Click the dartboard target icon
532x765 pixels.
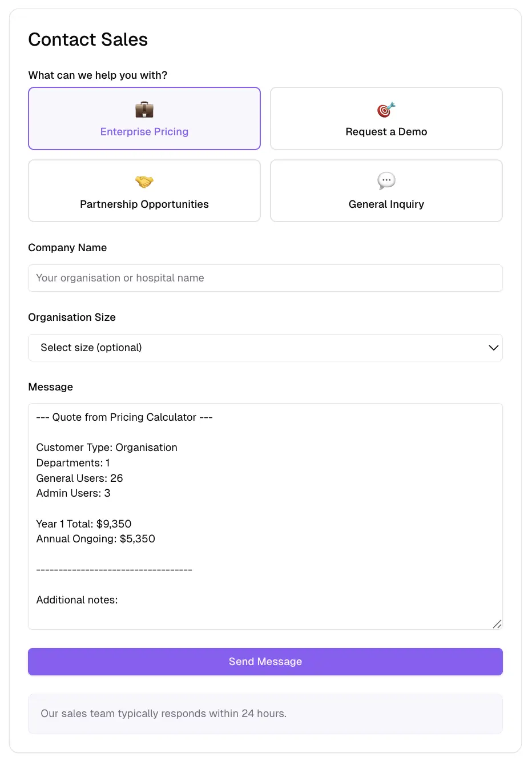tap(386, 110)
